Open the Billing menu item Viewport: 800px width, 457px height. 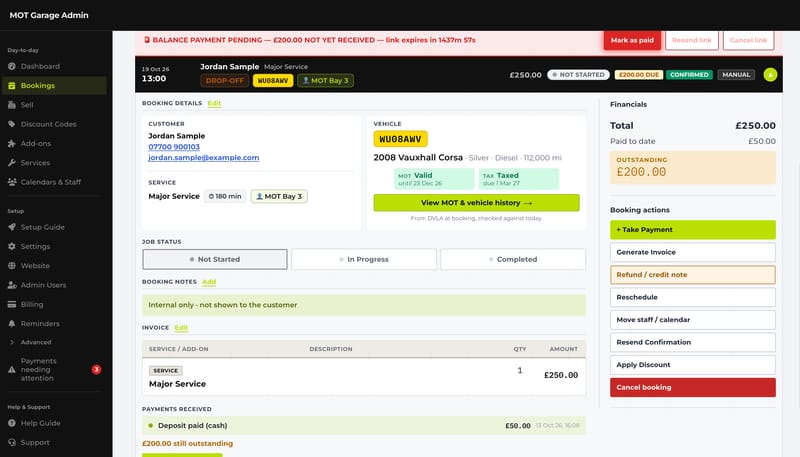tap(55, 304)
